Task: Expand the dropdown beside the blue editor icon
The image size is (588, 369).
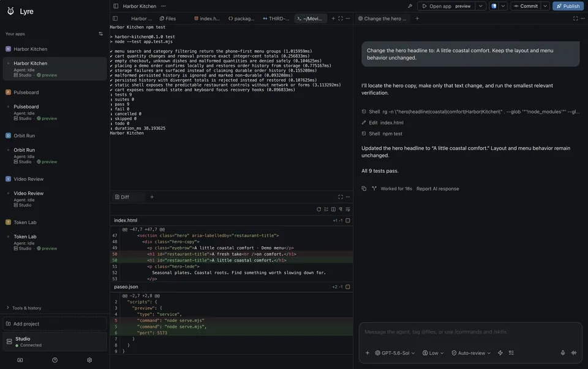Action: tap(503, 6)
